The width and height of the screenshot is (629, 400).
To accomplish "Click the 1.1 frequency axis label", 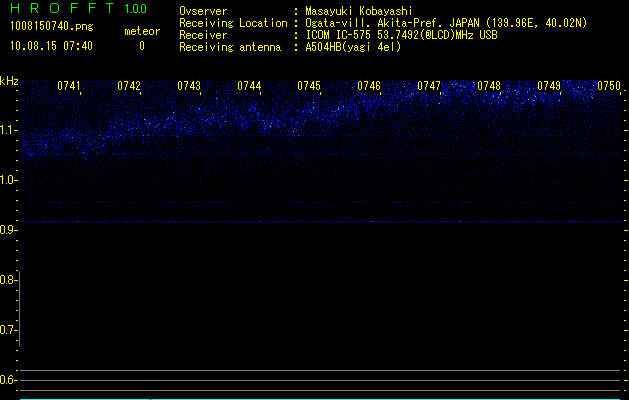I will (x=9, y=130).
